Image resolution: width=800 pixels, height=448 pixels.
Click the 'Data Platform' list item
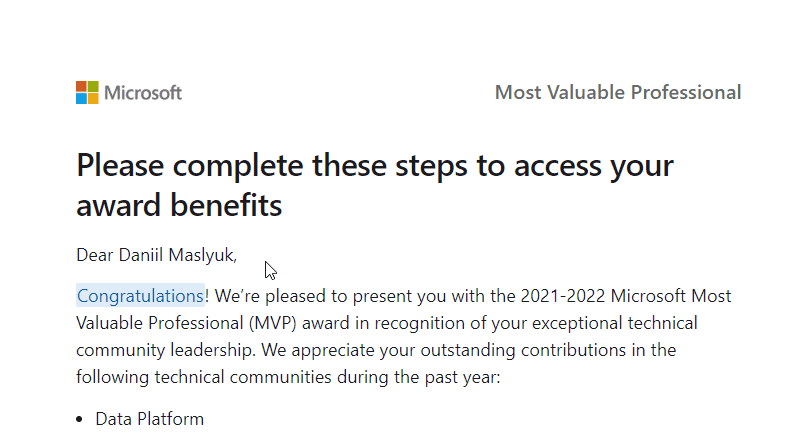click(x=149, y=419)
